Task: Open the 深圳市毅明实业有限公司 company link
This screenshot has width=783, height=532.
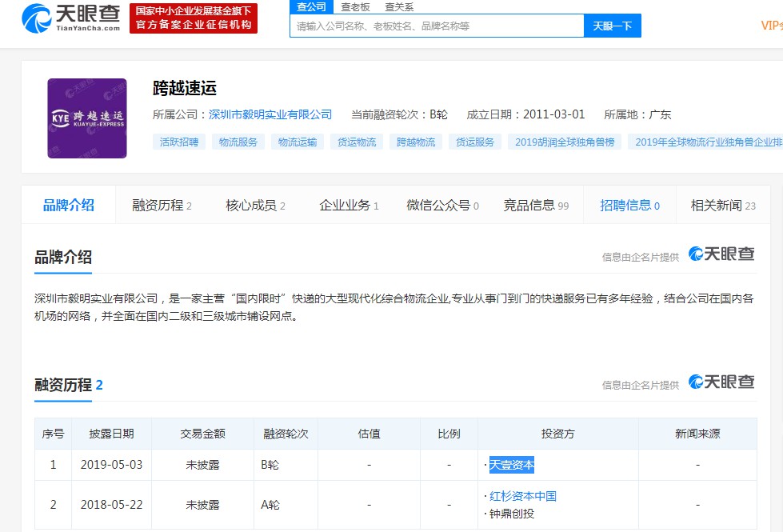Action: coord(270,114)
